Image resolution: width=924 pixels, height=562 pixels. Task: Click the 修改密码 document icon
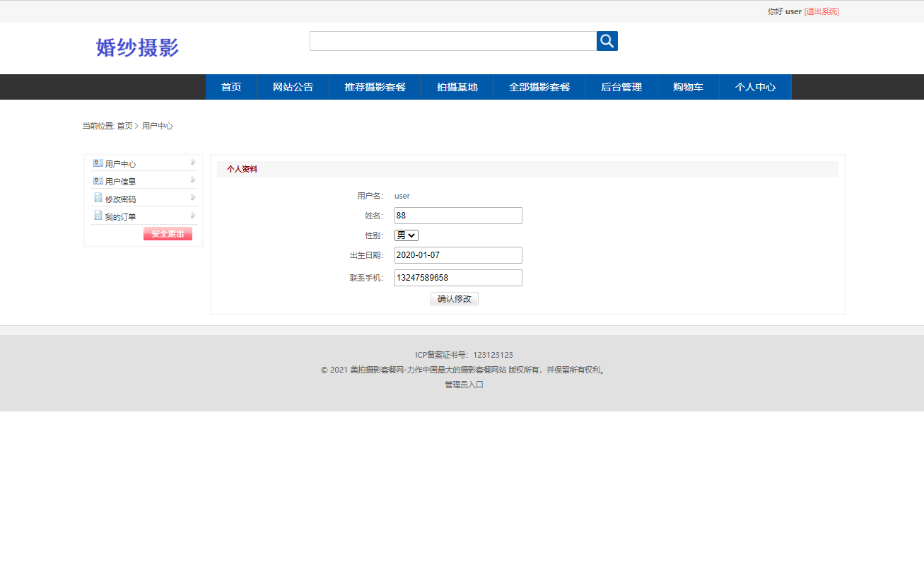coord(98,198)
